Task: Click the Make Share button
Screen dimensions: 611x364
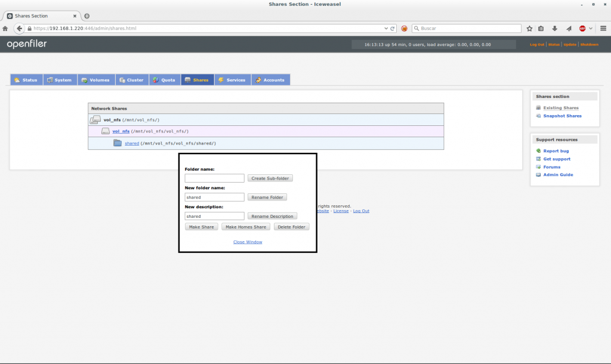Action: pos(201,227)
